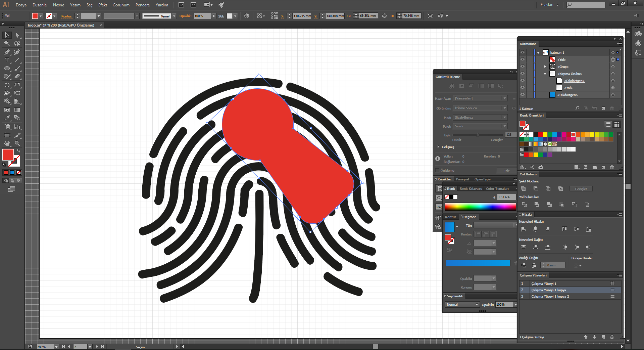
Task: Toggle visibility of <Kırpma Grubu> item
Action: coord(523,74)
